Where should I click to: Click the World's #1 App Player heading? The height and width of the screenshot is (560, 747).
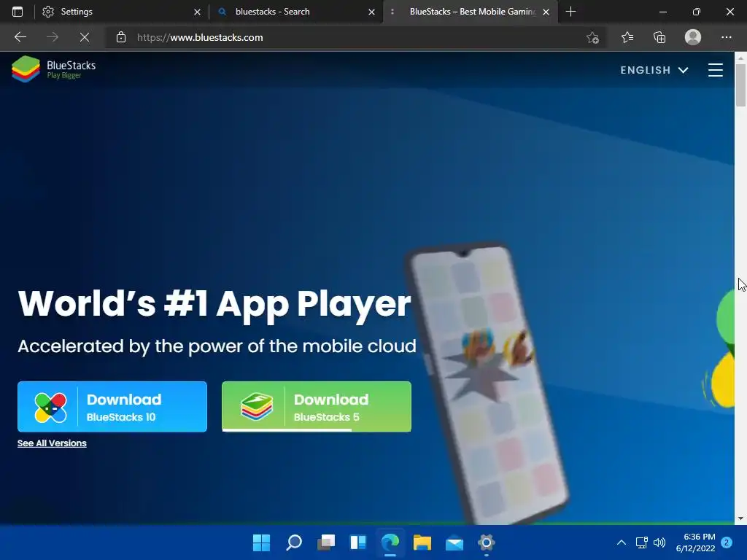click(x=214, y=304)
